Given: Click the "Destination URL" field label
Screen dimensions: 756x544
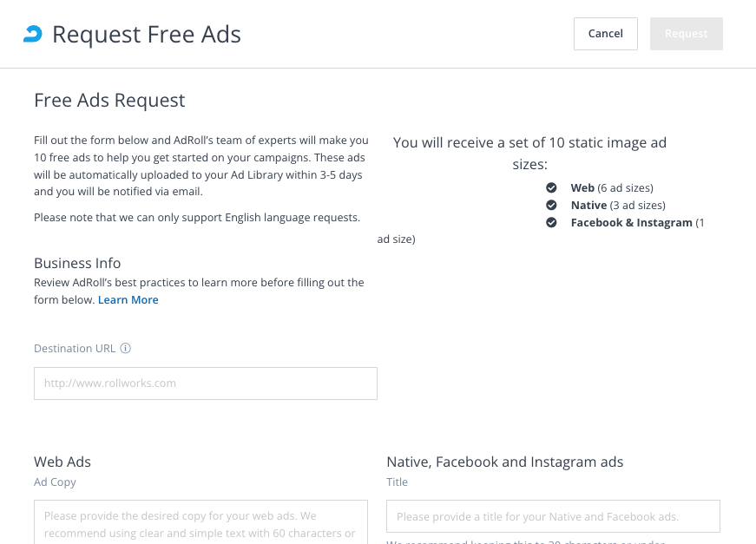Looking at the screenshot, I should click(x=75, y=349).
